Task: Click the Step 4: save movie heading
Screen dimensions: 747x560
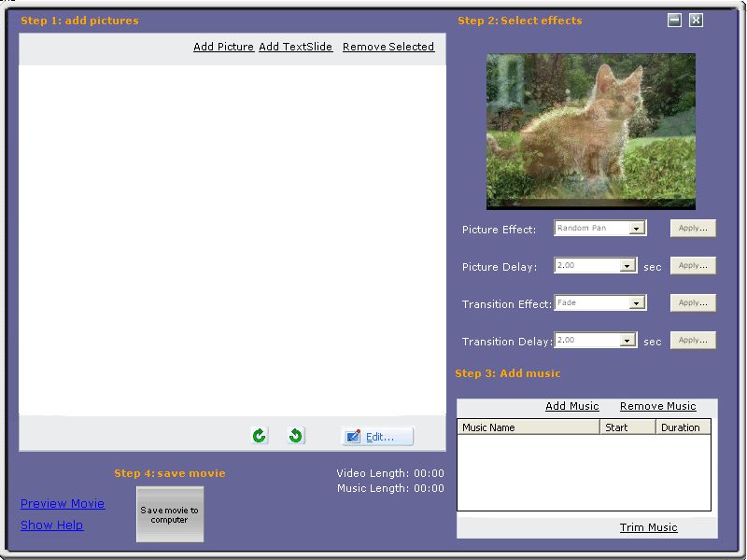Action: click(x=170, y=473)
